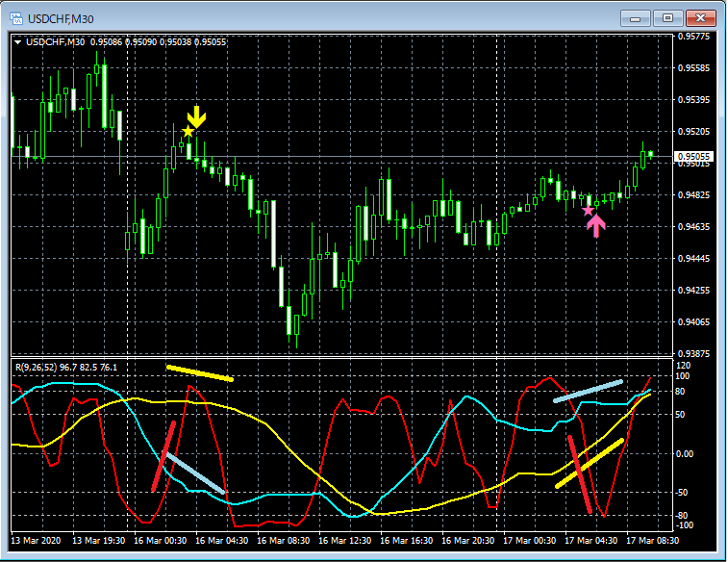
Task: Click the R(9,26,52) indicator label
Action: (x=66, y=368)
